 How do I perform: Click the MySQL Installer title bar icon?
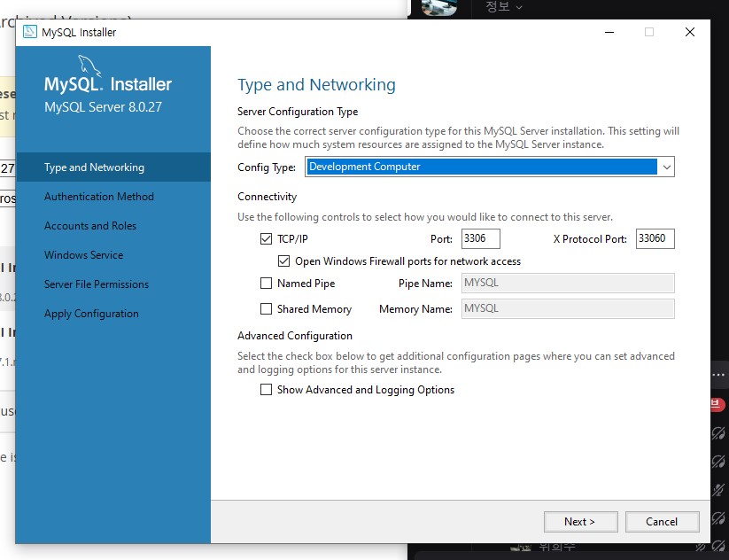(30, 32)
